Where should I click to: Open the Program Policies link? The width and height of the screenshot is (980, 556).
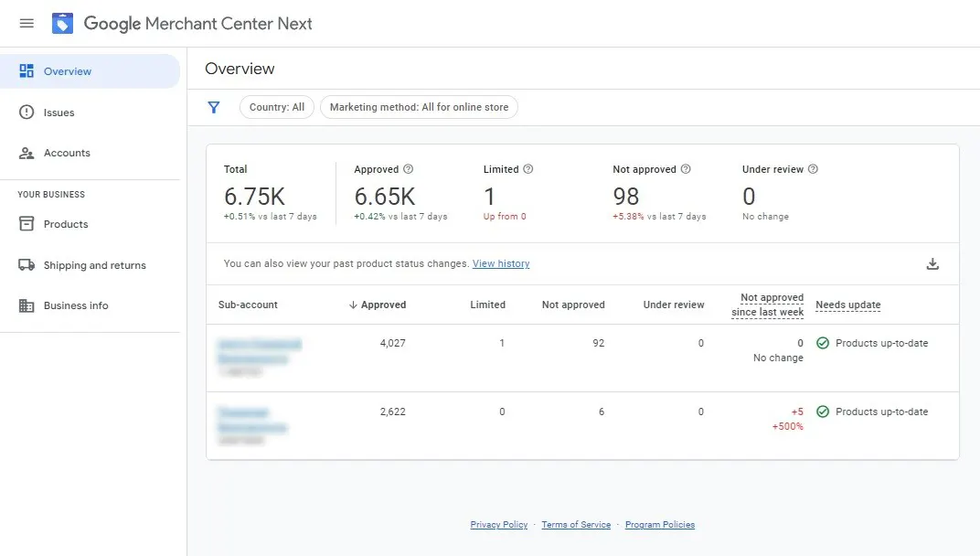[x=660, y=525]
